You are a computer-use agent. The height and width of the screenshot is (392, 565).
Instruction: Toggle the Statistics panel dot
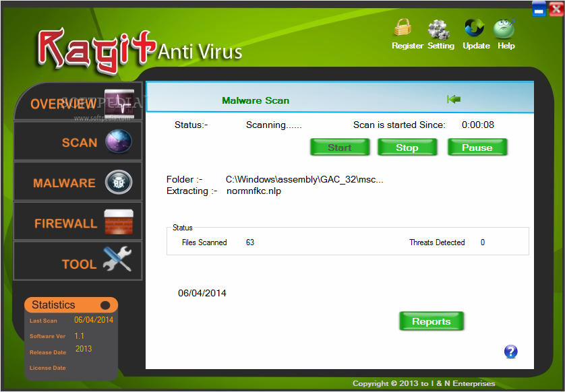pyautogui.click(x=105, y=305)
